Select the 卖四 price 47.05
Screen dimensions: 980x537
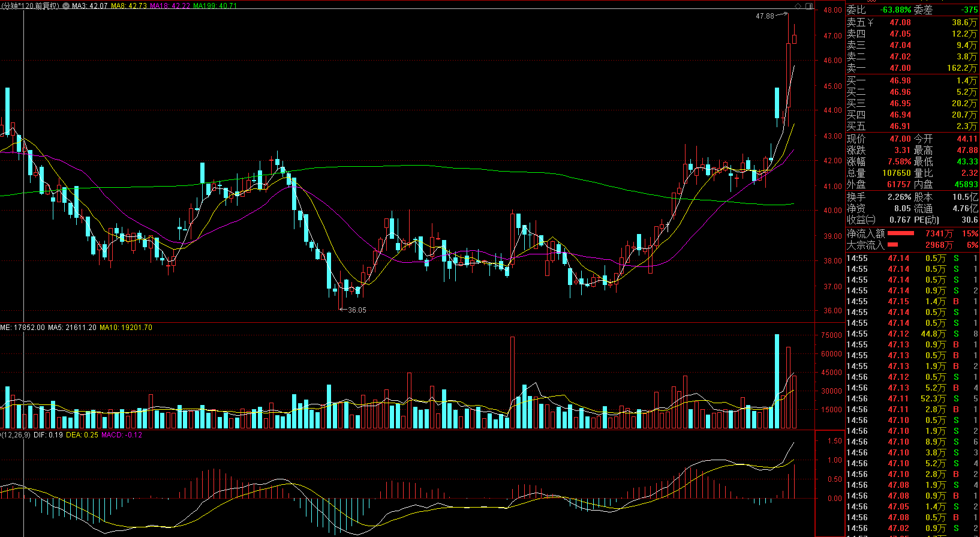(x=900, y=34)
